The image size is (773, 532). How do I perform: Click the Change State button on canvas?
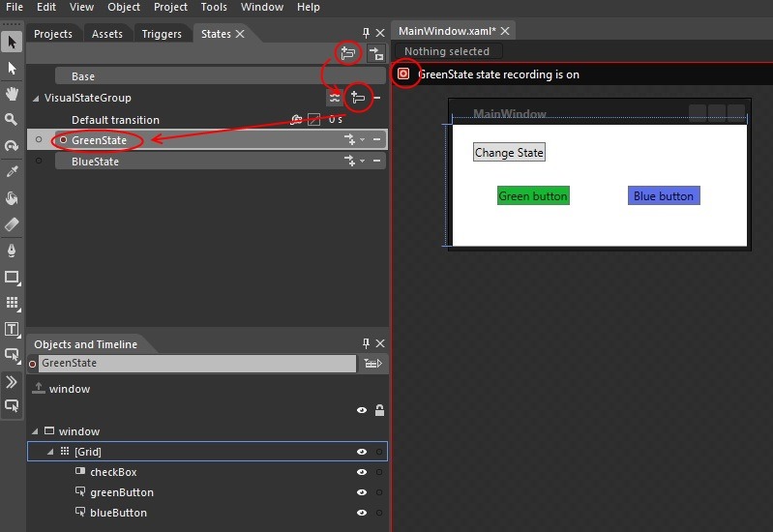509,153
